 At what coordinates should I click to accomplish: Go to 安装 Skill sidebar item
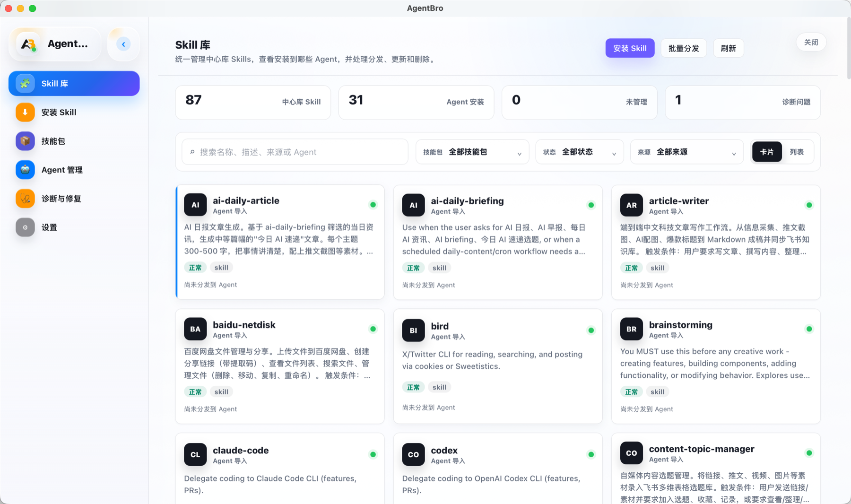(x=74, y=113)
